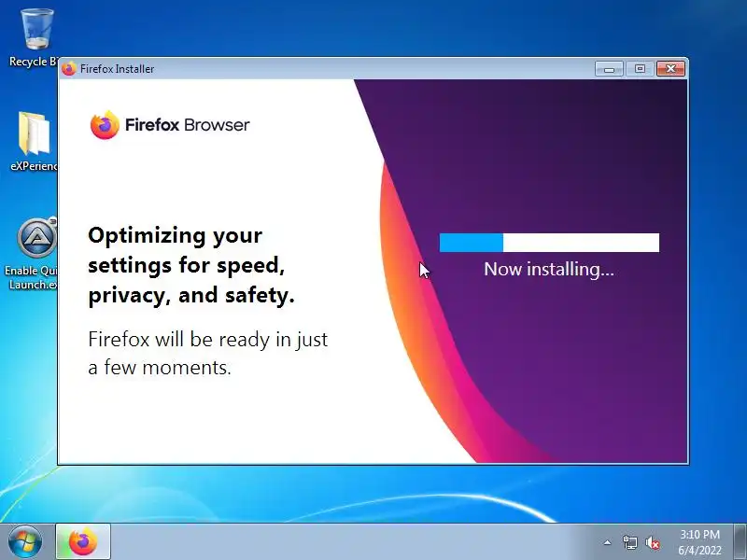Click the 'Optimizing your settings' heading
The height and width of the screenshot is (560, 747).
[x=191, y=265]
